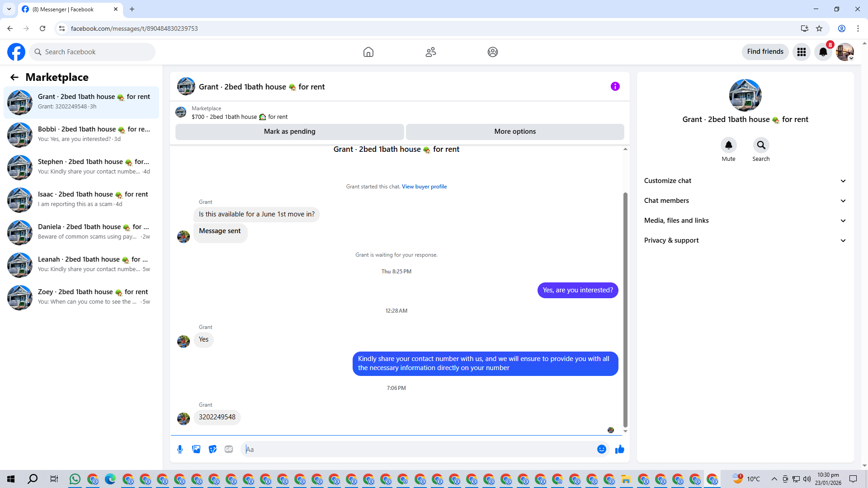Open the View buyer profile link

[424, 187]
